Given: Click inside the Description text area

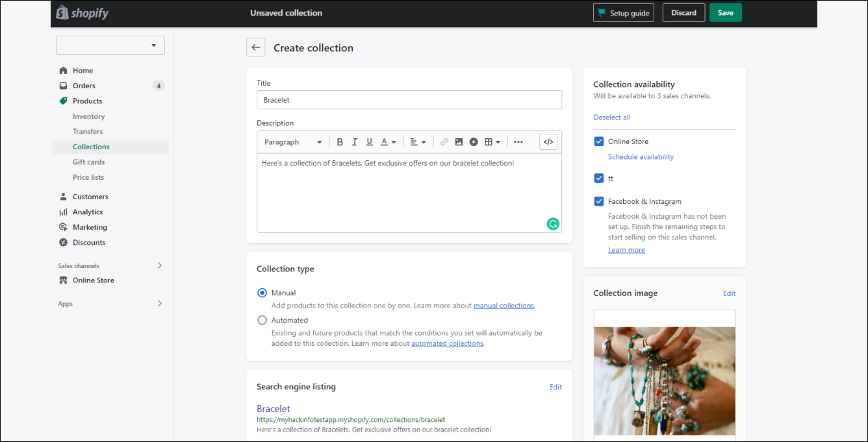Looking at the screenshot, I should 409,193.
